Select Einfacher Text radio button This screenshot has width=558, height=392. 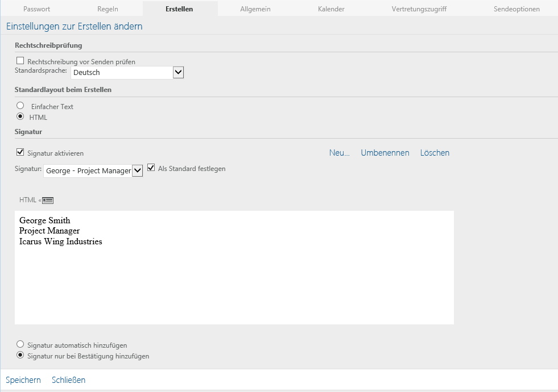20,106
